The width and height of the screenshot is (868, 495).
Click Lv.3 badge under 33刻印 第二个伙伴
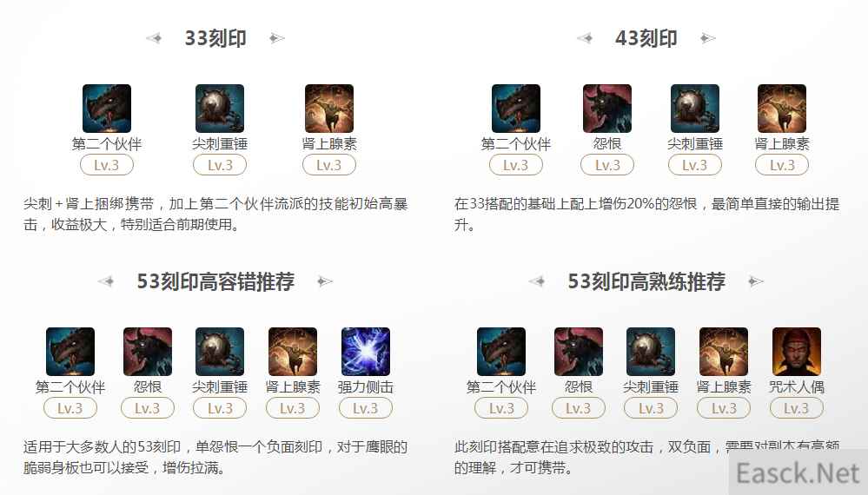click(x=107, y=165)
